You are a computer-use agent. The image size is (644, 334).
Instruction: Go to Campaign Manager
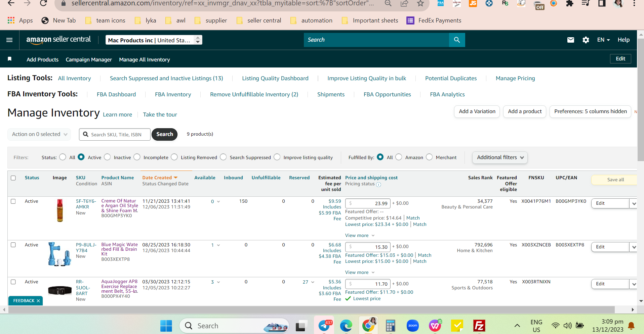click(x=89, y=60)
